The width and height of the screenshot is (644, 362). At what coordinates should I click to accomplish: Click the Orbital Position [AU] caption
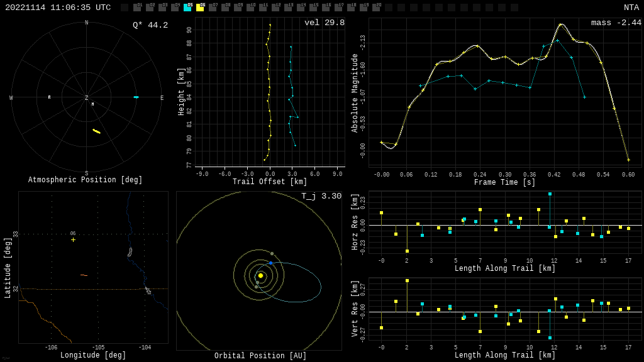tap(260, 356)
